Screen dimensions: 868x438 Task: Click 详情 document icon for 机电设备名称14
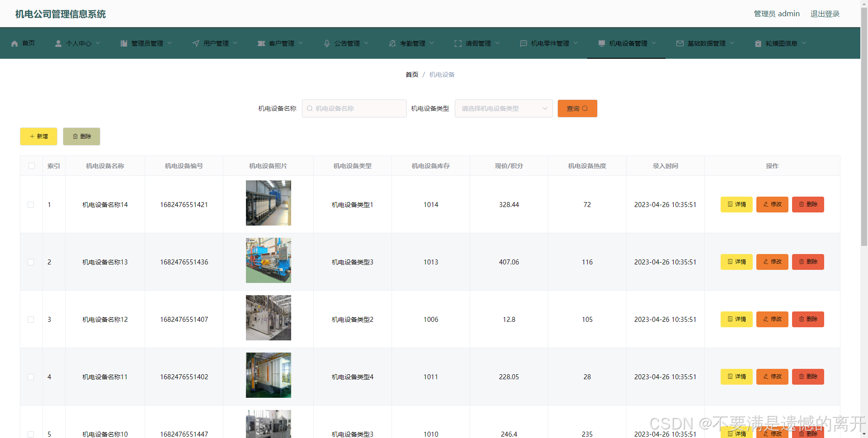[730, 204]
